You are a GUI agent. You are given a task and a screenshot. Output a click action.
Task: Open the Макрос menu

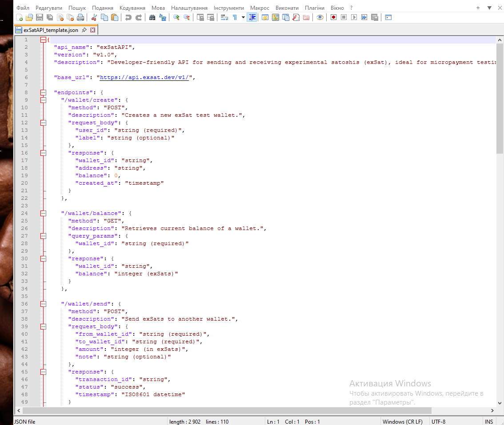tap(260, 8)
